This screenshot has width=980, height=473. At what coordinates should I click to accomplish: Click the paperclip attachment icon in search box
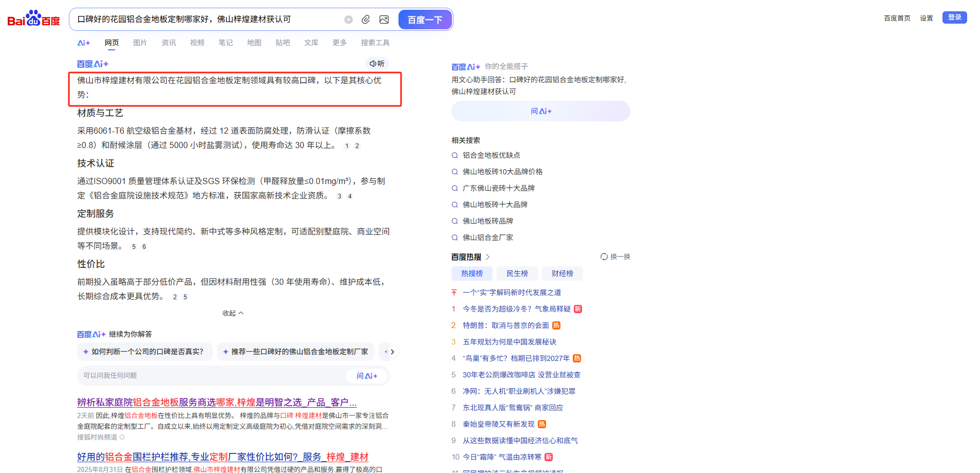[366, 19]
